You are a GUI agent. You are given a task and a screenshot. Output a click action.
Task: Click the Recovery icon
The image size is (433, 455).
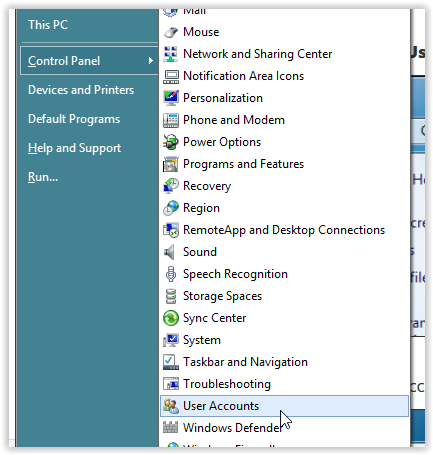coord(171,186)
